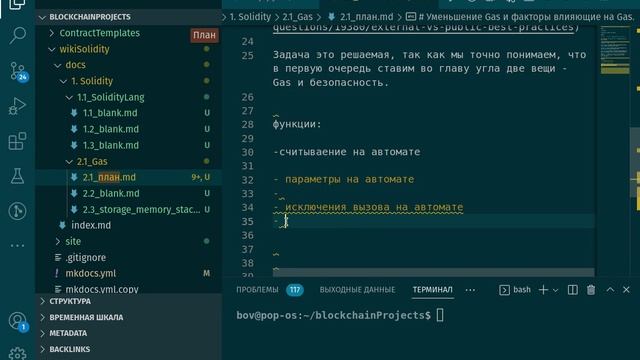Click breadcrumb '1. Solidity'
The image size is (640, 360).
pos(250,17)
